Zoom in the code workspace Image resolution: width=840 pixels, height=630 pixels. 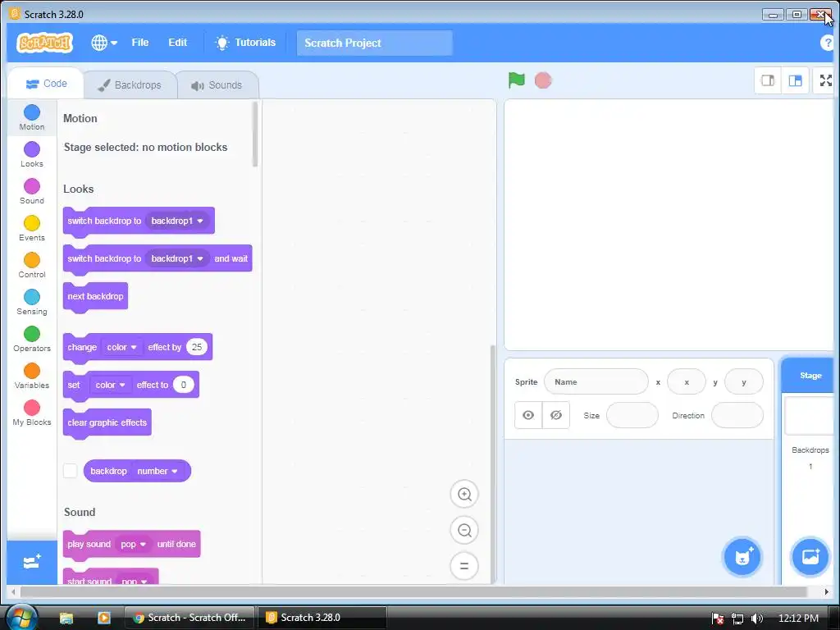click(x=464, y=494)
